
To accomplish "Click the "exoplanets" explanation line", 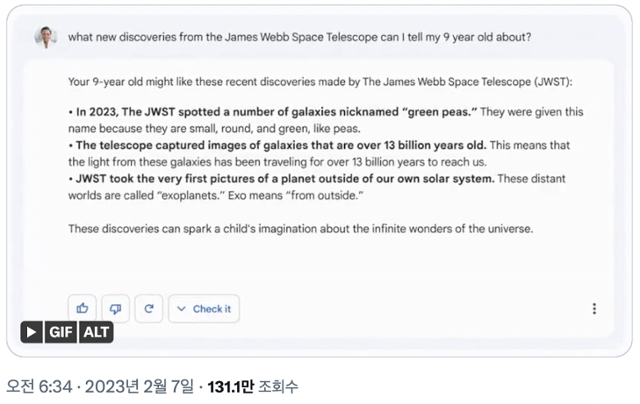I will click(x=216, y=195).
